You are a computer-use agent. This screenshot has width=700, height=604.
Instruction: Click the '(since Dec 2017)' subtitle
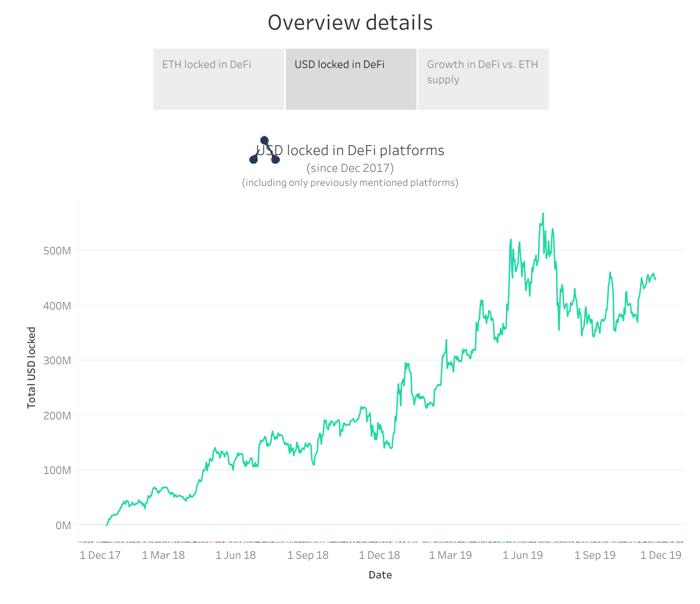350,168
